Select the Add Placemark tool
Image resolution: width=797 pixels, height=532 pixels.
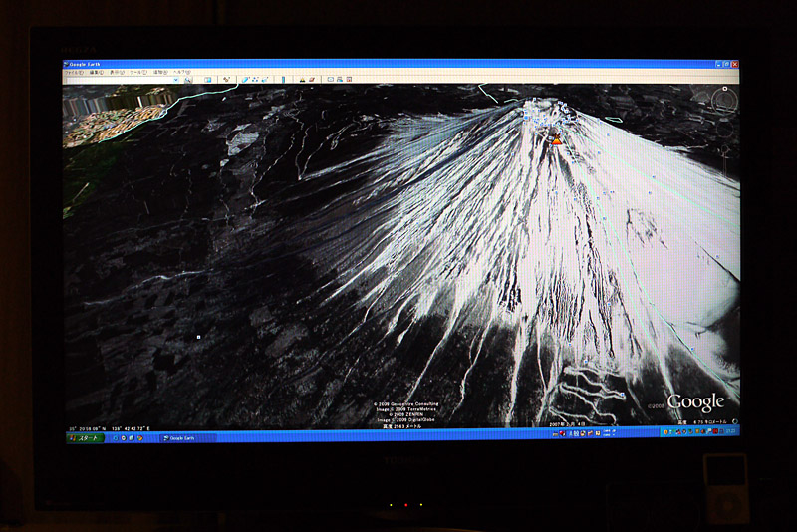226,80
